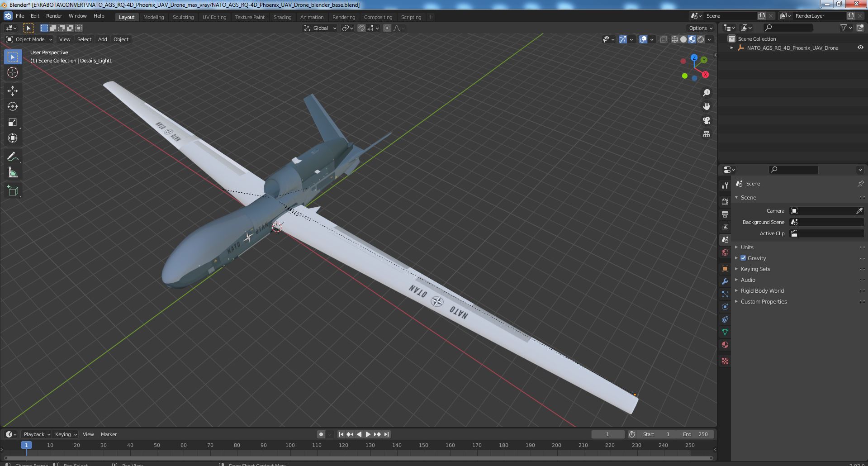868x466 pixels.
Task: Toggle X-ray display
Action: click(x=663, y=39)
